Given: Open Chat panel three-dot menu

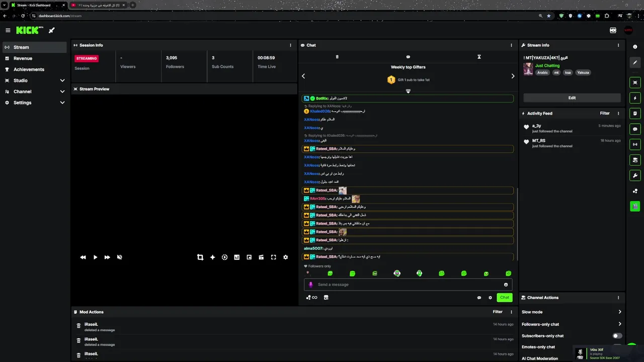Looking at the screenshot, I should coord(512,45).
